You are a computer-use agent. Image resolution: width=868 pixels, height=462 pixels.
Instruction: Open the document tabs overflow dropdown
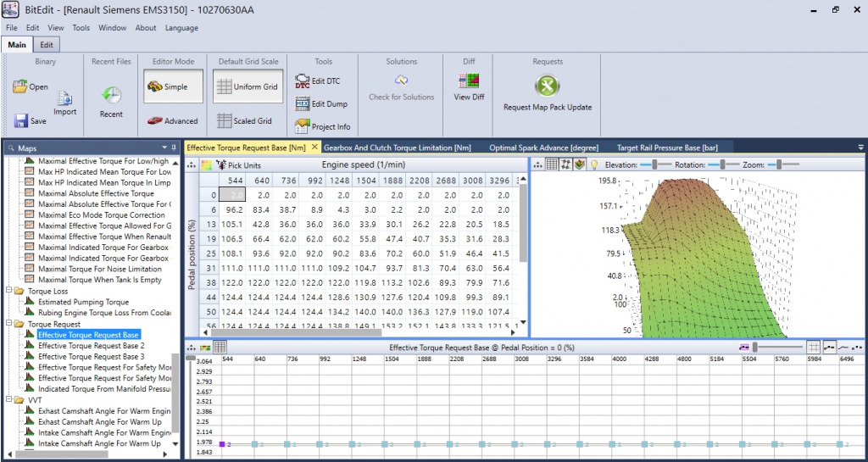click(x=861, y=148)
